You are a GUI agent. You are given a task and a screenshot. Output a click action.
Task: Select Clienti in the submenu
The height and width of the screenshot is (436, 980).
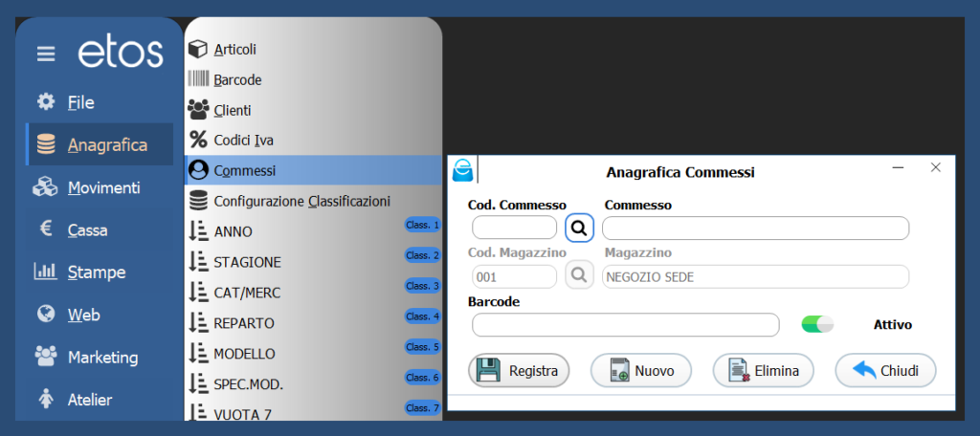(x=313, y=110)
